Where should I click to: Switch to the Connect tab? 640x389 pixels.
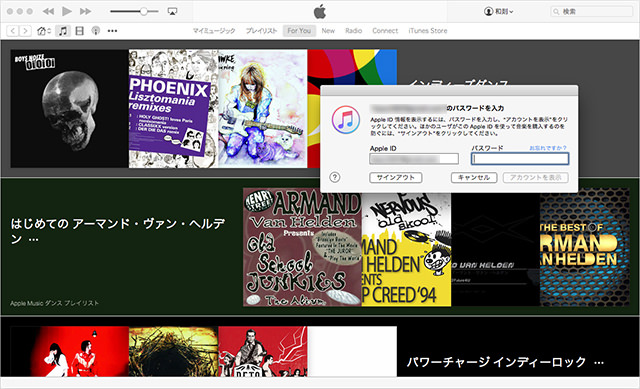[x=385, y=31]
